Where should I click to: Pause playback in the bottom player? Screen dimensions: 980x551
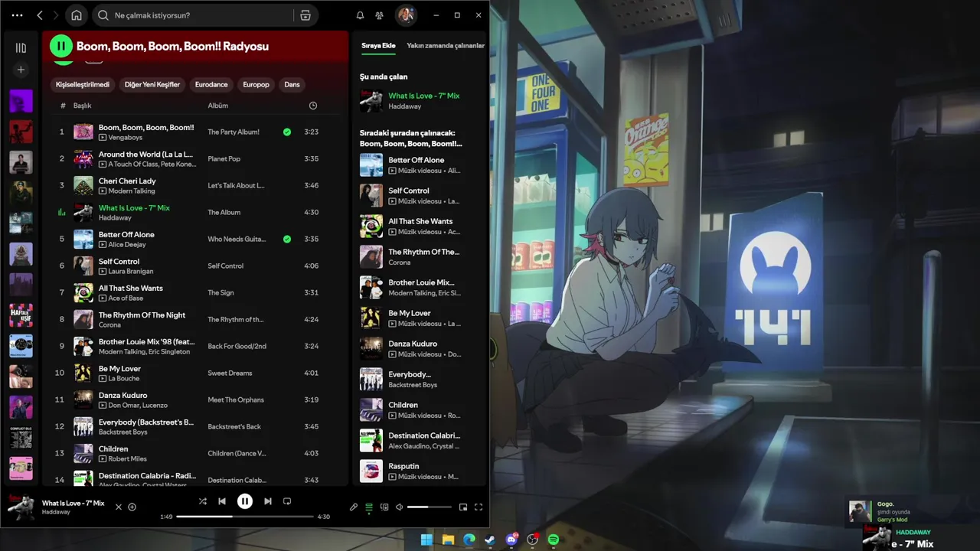tap(245, 501)
